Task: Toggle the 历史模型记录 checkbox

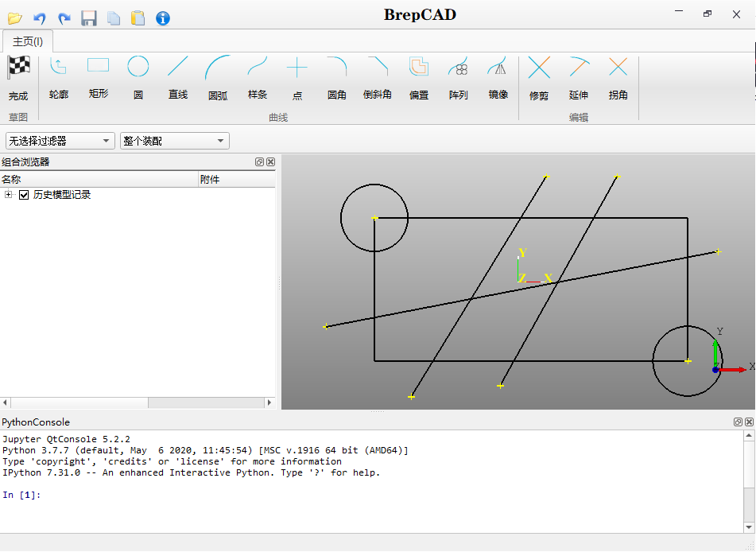Action: pos(24,195)
